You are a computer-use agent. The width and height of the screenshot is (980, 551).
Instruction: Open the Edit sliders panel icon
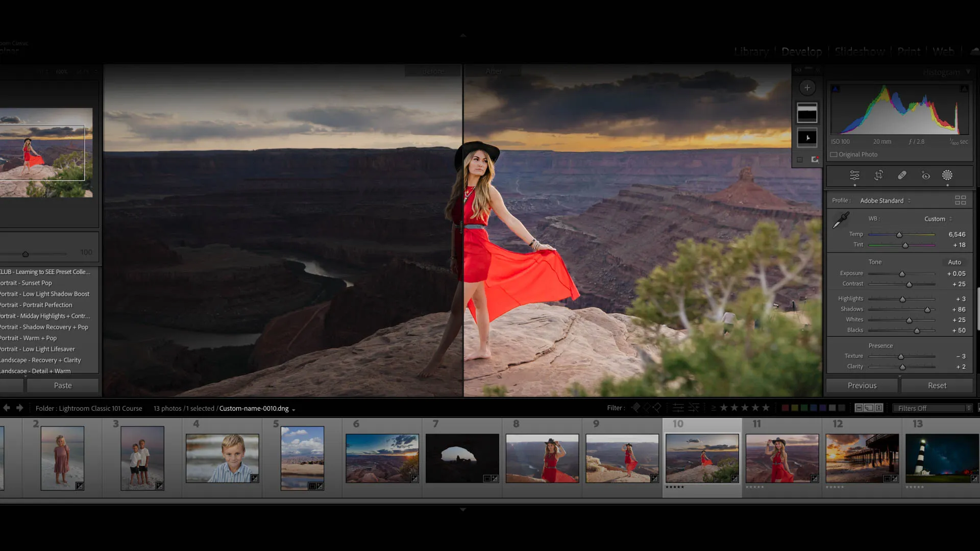pos(854,176)
